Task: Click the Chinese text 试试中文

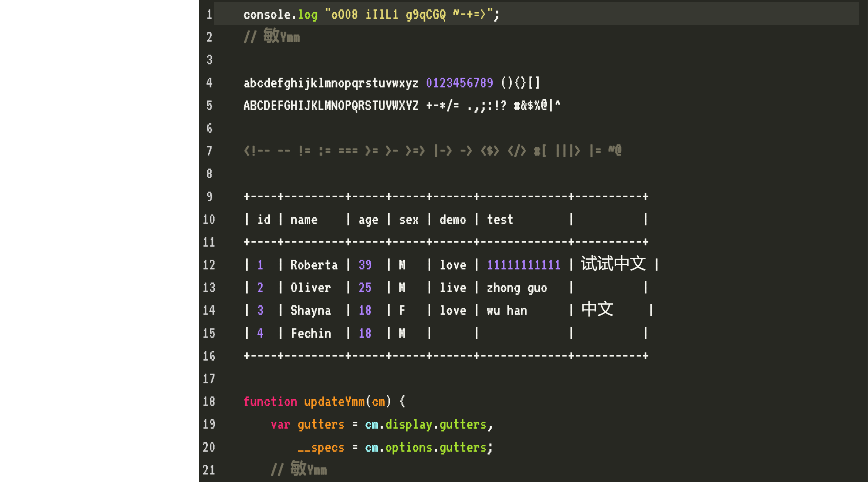Action: pyautogui.click(x=613, y=263)
